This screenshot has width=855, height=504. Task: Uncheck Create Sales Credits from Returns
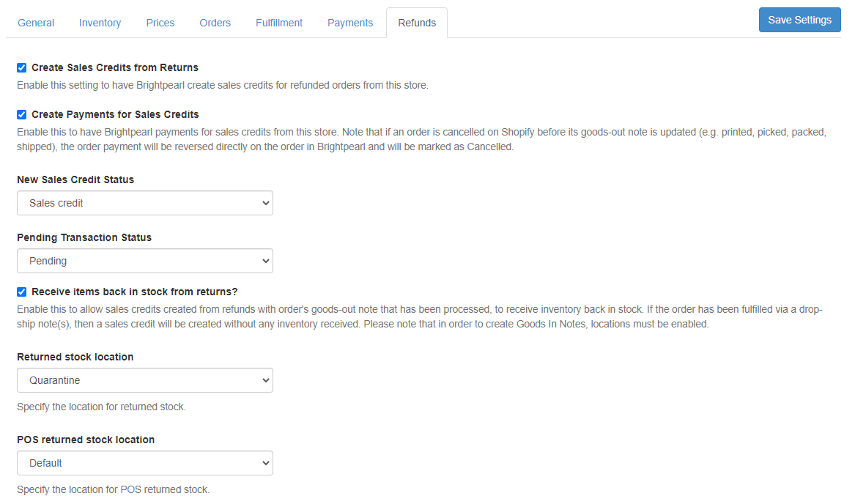coord(21,67)
